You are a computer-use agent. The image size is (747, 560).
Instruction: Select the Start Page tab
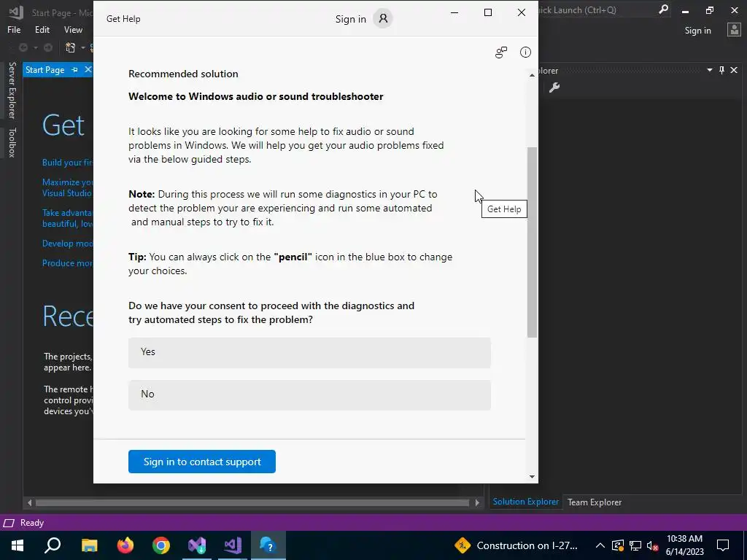pyautogui.click(x=44, y=70)
